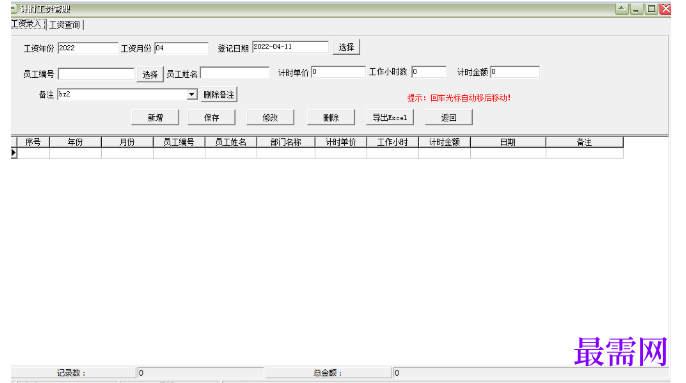Click the 员工编号 input field
Viewport: 686px width, 383px height.
[96, 74]
